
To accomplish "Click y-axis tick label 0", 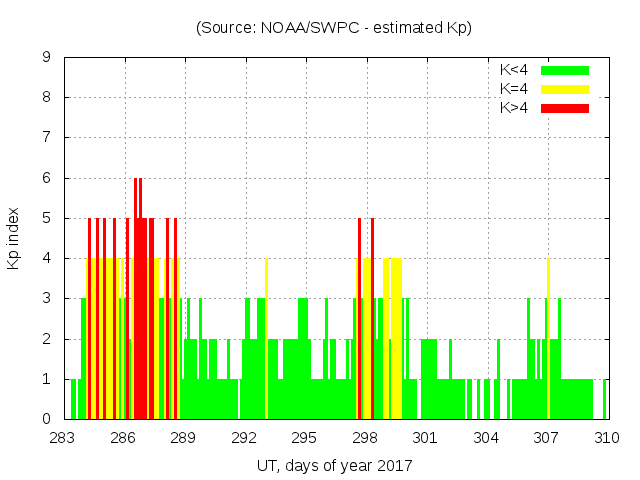I will 47,419.
